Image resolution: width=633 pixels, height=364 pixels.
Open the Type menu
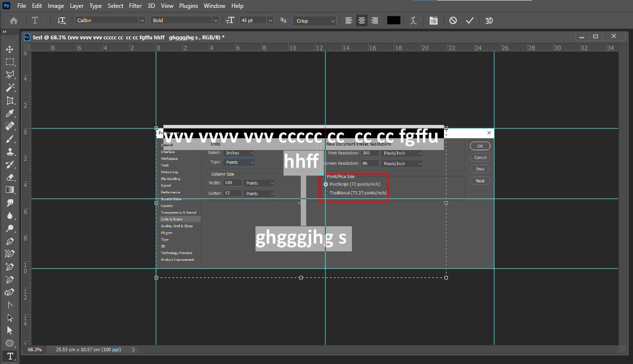pyautogui.click(x=95, y=5)
